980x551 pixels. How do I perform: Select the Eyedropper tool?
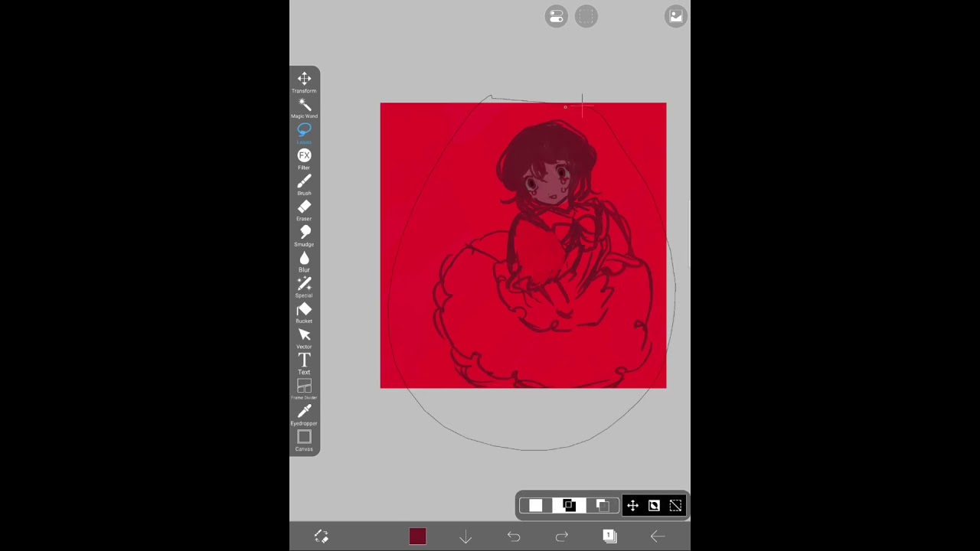304,415
